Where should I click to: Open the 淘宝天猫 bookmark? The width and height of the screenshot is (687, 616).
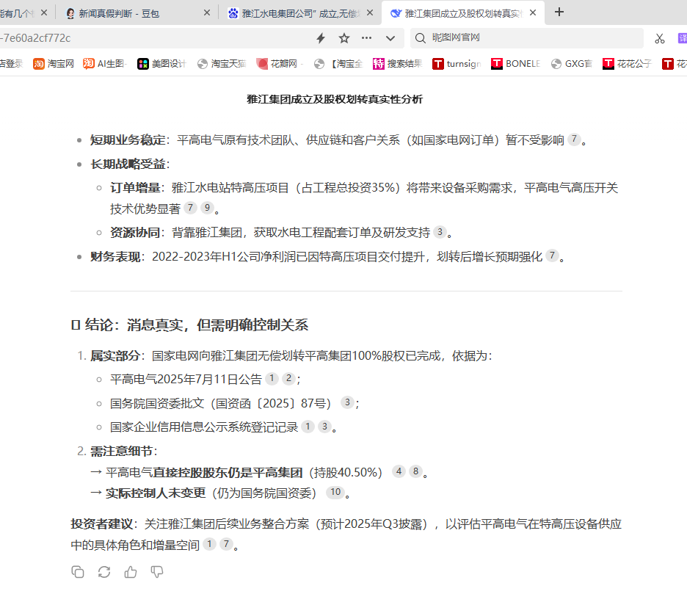pyautogui.click(x=221, y=64)
